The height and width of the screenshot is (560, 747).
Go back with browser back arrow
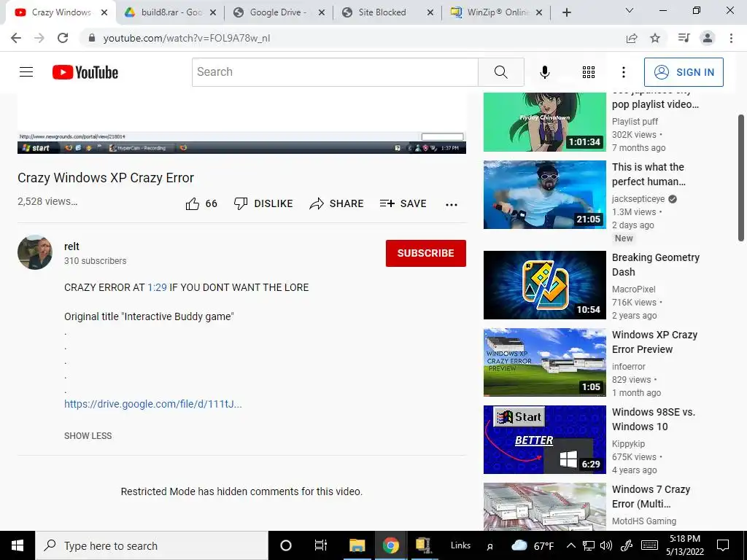point(16,38)
